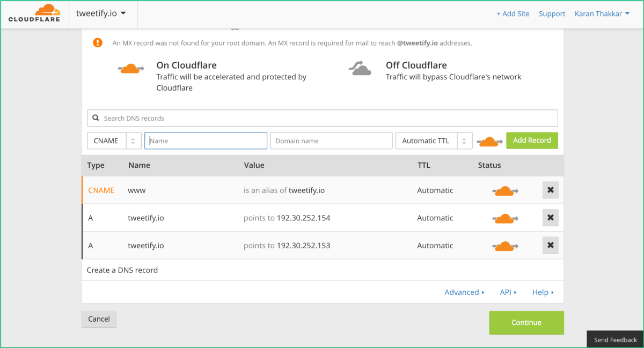
Task: Click the + Add Site link
Action: pyautogui.click(x=513, y=14)
